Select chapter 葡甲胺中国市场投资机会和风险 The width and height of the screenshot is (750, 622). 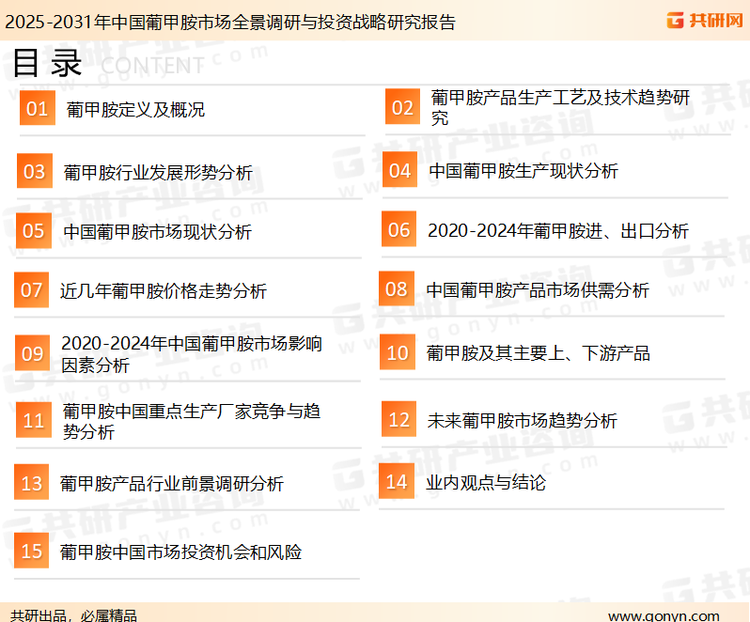tap(181, 552)
